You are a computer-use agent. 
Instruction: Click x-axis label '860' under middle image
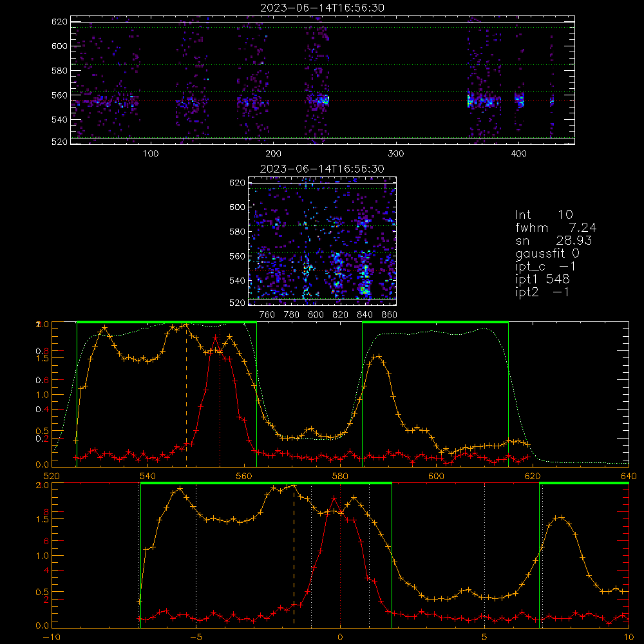389,315
